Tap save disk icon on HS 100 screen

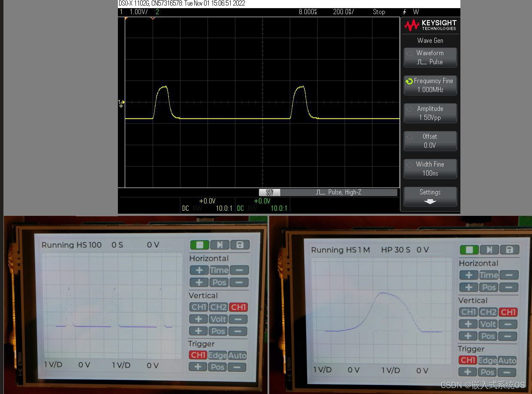click(x=240, y=245)
